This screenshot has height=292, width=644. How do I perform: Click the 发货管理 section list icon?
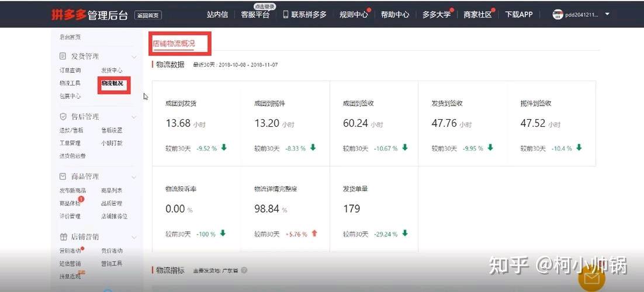tap(63, 56)
